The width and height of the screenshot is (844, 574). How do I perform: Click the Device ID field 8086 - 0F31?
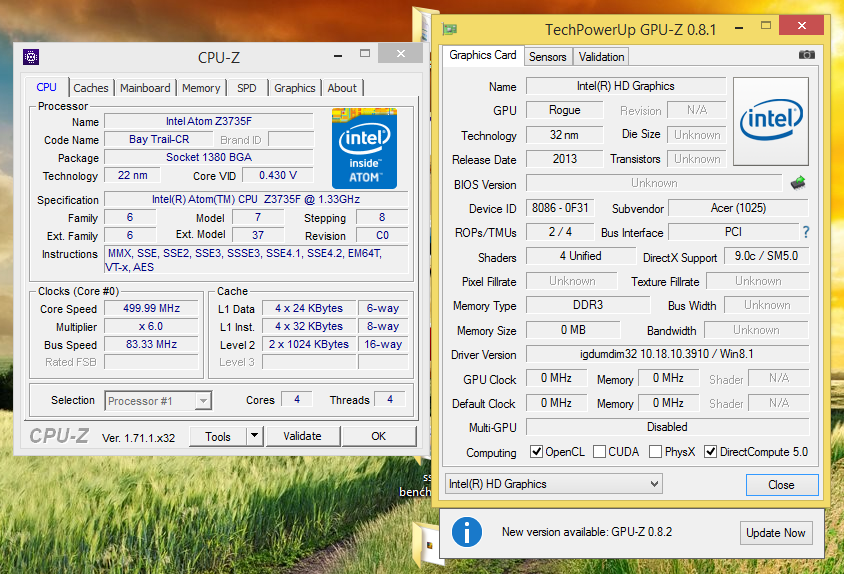(x=560, y=208)
